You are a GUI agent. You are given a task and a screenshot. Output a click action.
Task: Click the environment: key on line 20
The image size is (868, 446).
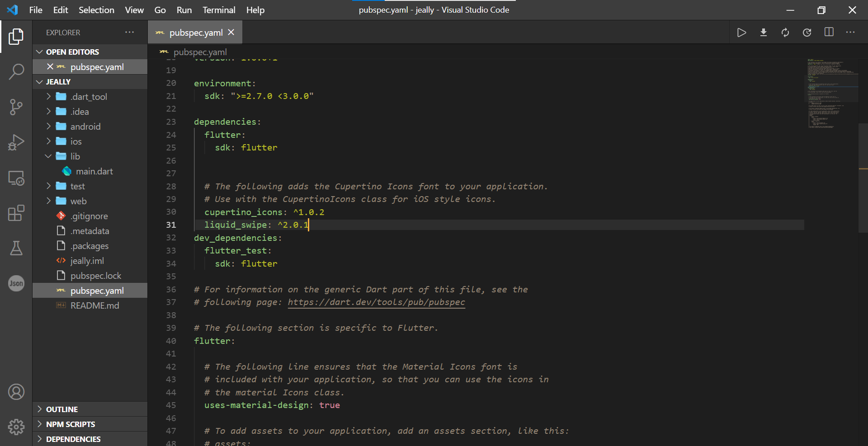tap(225, 83)
